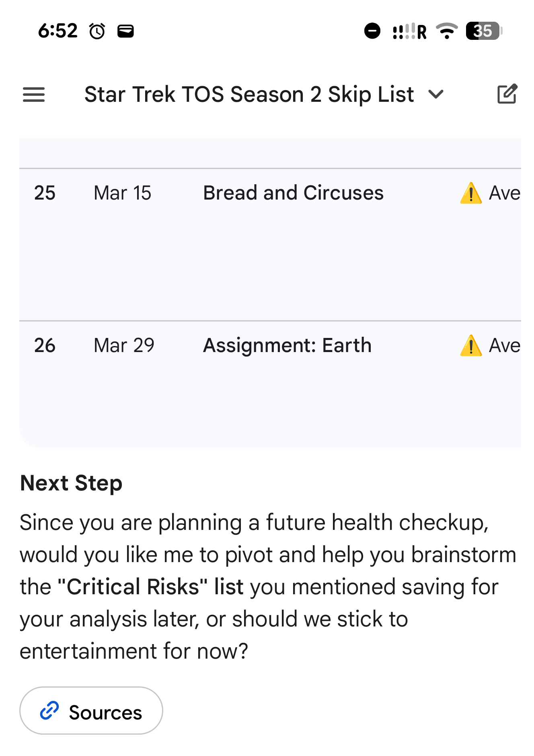
Task: Open the Sources button
Action: coord(91,711)
